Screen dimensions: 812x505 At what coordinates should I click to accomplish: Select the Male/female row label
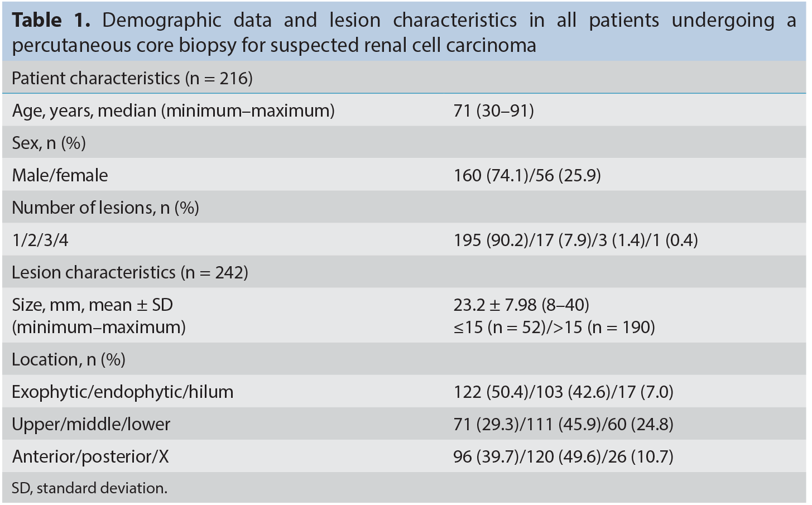(60, 175)
